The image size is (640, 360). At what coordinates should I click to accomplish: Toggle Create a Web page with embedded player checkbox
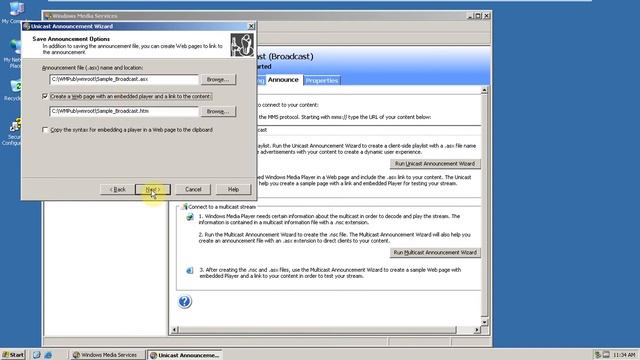click(45, 96)
